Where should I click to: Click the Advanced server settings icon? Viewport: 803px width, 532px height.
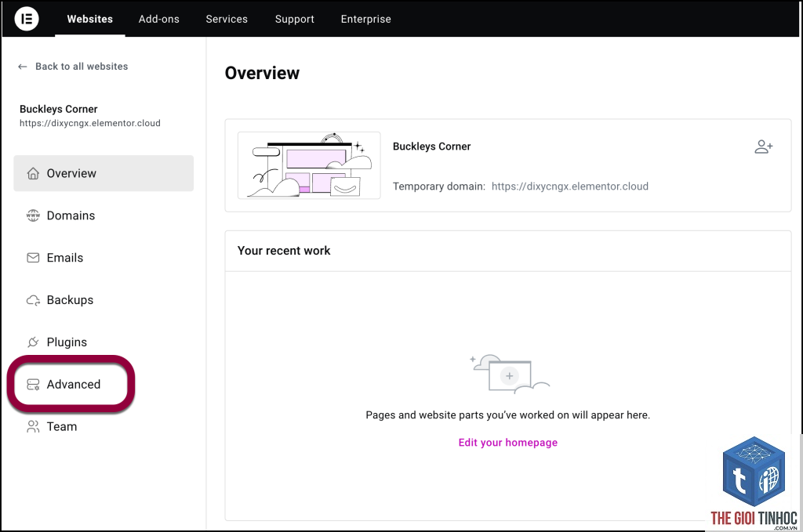click(x=33, y=384)
